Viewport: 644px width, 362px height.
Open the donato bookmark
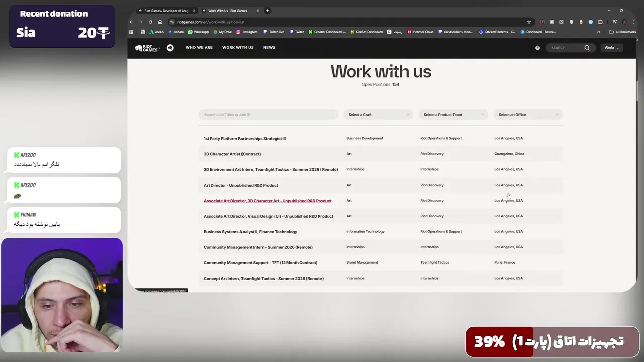coord(176,32)
